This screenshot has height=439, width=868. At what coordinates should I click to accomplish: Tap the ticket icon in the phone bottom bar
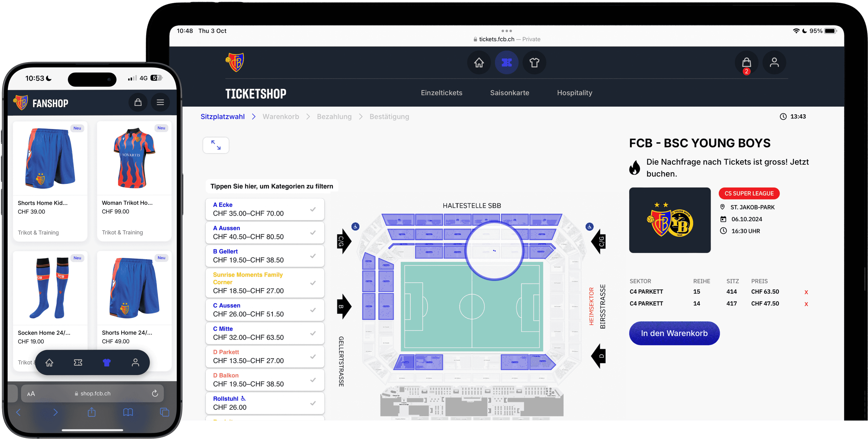78,363
